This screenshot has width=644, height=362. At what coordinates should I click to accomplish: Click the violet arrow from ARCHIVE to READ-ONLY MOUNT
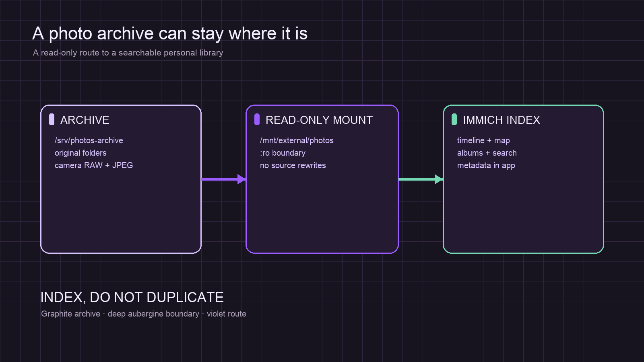pos(223,179)
